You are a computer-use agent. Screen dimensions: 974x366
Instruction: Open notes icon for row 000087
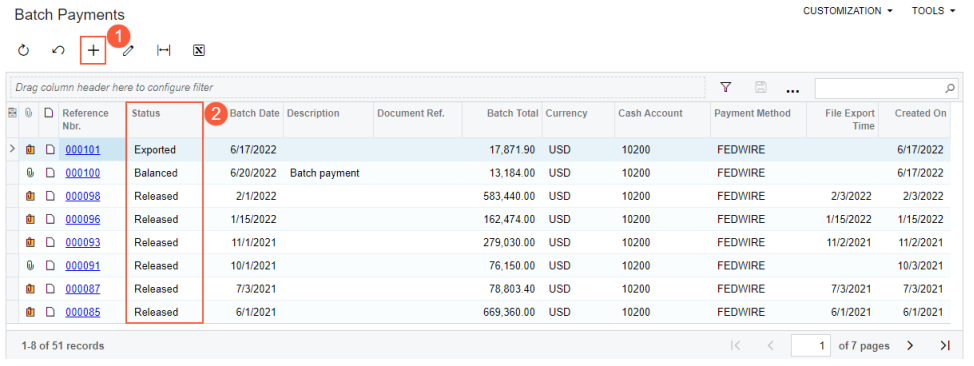pyautogui.click(x=50, y=289)
